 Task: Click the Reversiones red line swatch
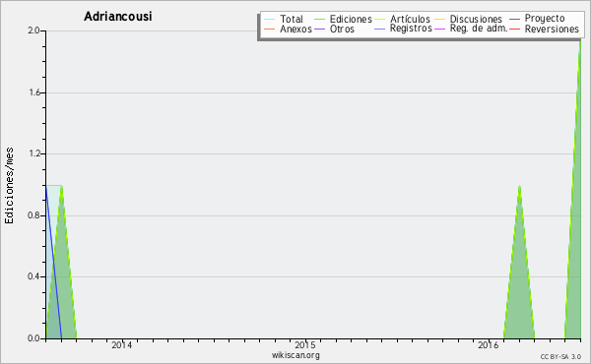click(x=514, y=29)
